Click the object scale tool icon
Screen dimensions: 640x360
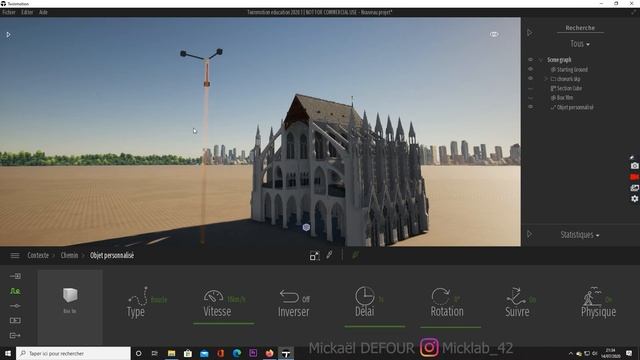point(314,256)
